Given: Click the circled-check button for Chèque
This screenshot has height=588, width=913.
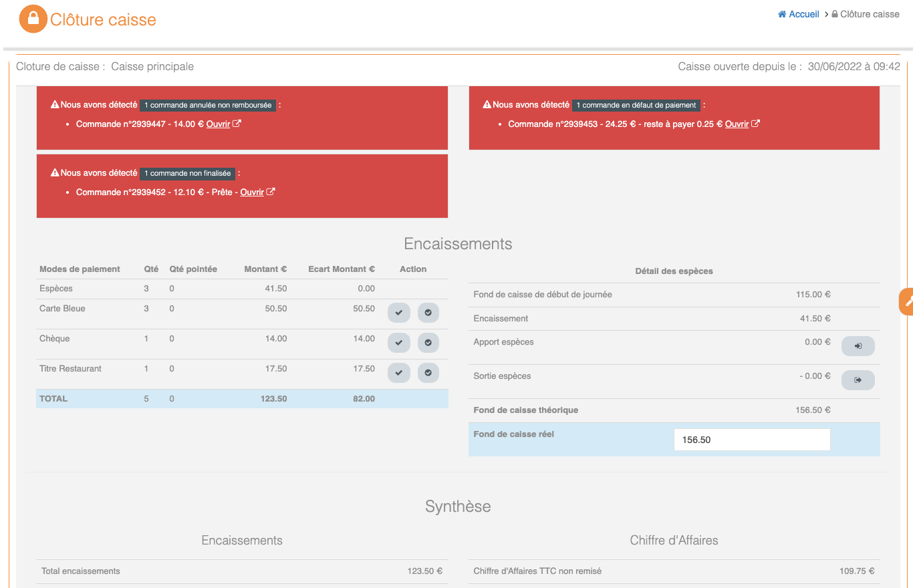Looking at the screenshot, I should 428,343.
